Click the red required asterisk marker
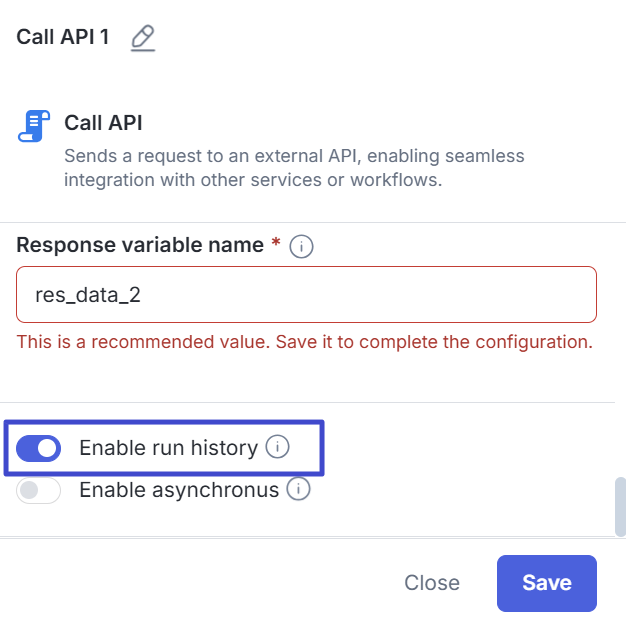Screen dimensions: 626x618 coord(276,244)
